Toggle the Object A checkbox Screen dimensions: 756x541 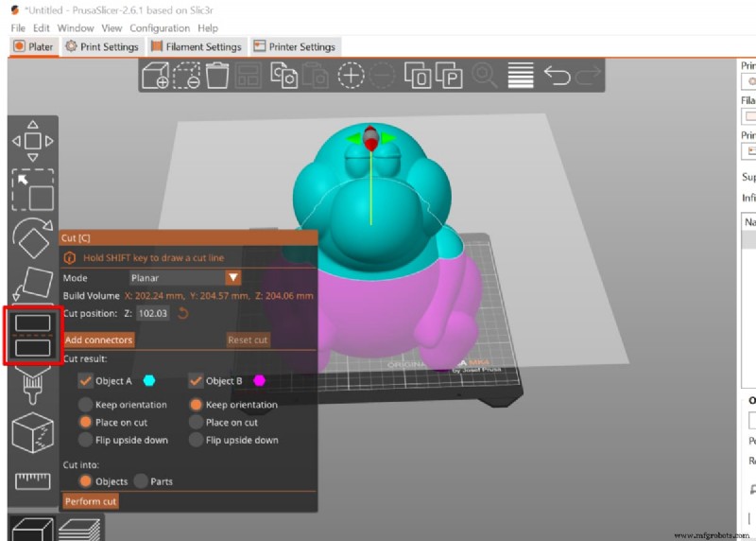[85, 381]
